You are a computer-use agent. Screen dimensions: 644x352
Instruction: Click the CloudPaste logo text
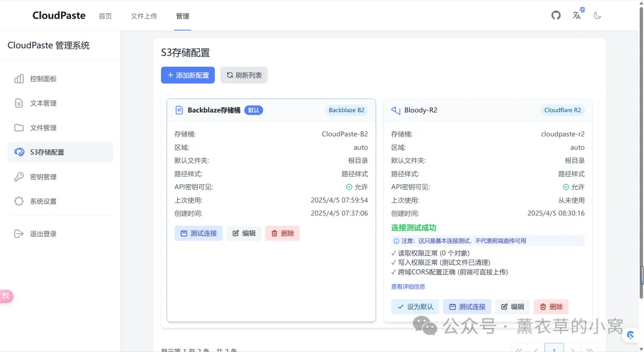pos(58,16)
